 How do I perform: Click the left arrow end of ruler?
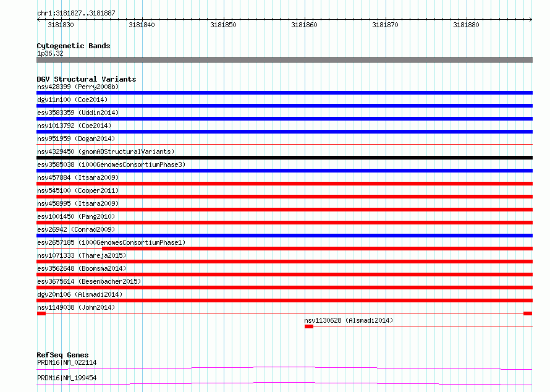(38, 19)
